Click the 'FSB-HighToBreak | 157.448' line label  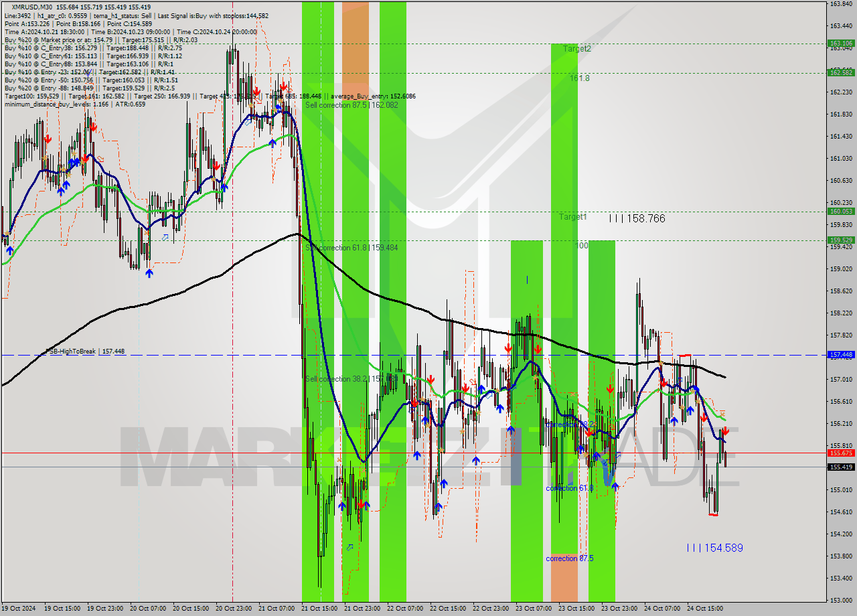pyautogui.click(x=84, y=351)
